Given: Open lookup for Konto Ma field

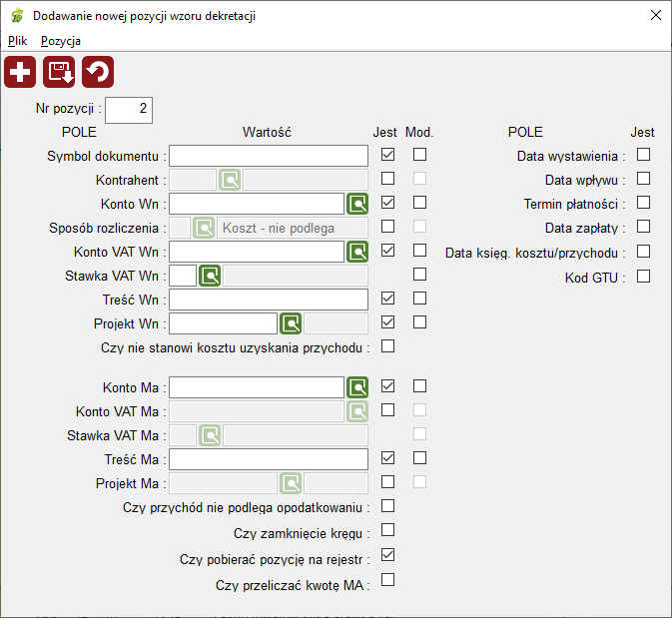Looking at the screenshot, I should 357,387.
